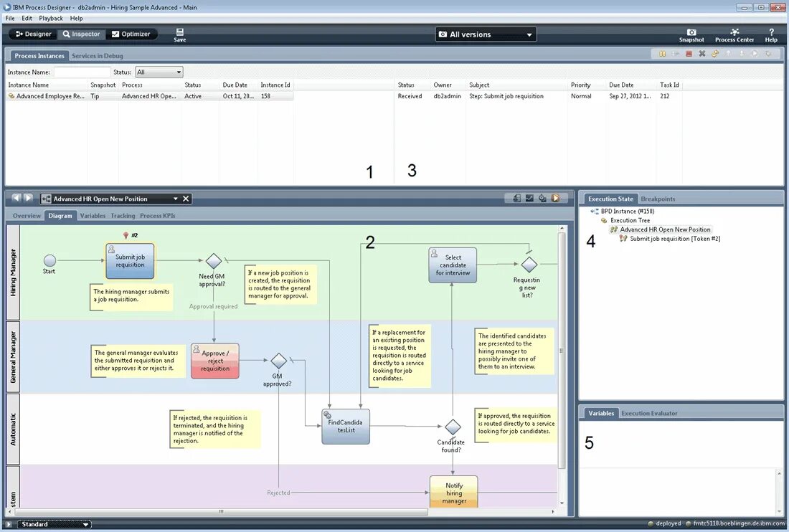Sort by Task Id column header
Screen dimensions: 789x532
tap(669, 85)
